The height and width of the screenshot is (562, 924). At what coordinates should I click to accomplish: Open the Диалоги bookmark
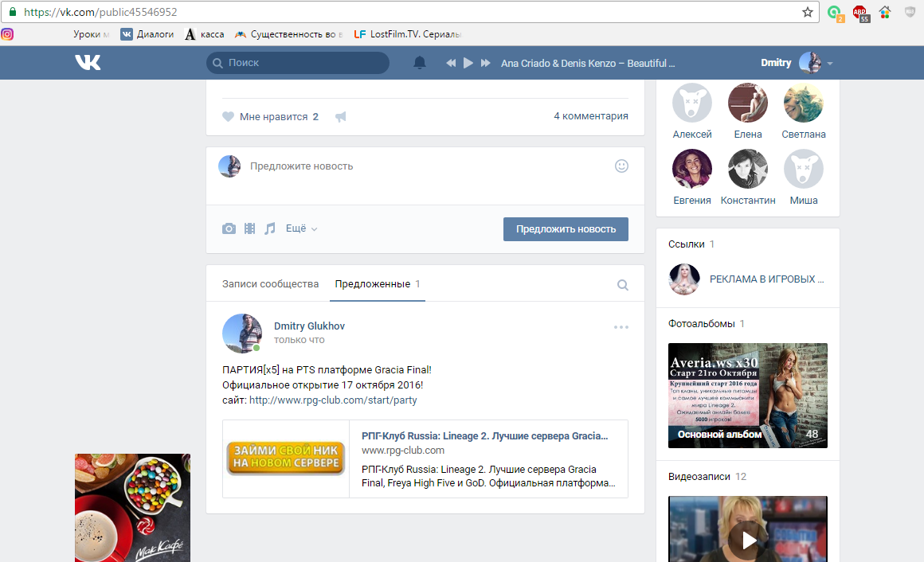[147, 34]
